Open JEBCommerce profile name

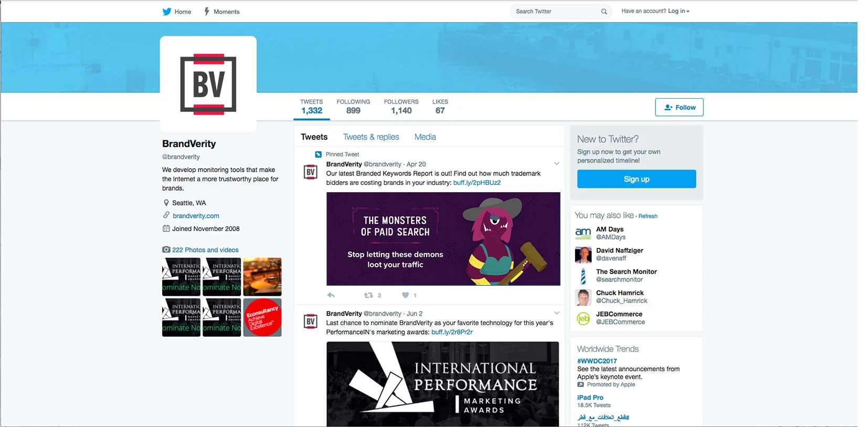coord(619,314)
